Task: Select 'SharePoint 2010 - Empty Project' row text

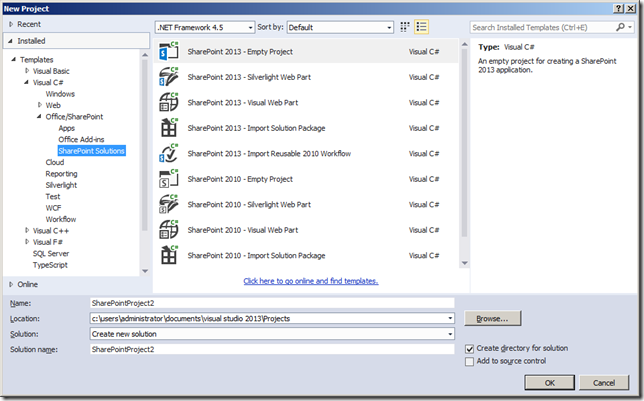Action: pyautogui.click(x=240, y=179)
